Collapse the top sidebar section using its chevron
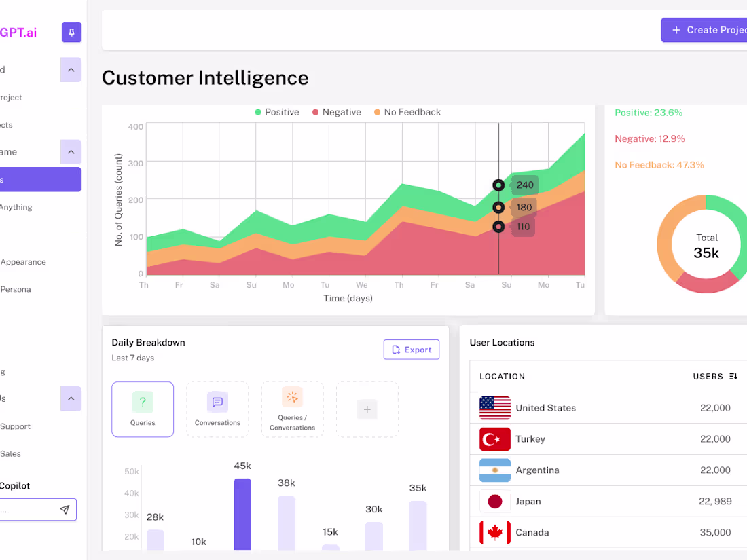 (71, 69)
